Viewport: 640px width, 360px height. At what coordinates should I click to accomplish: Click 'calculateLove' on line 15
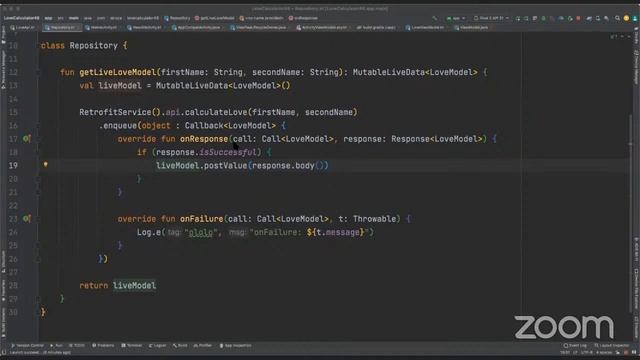(216, 112)
